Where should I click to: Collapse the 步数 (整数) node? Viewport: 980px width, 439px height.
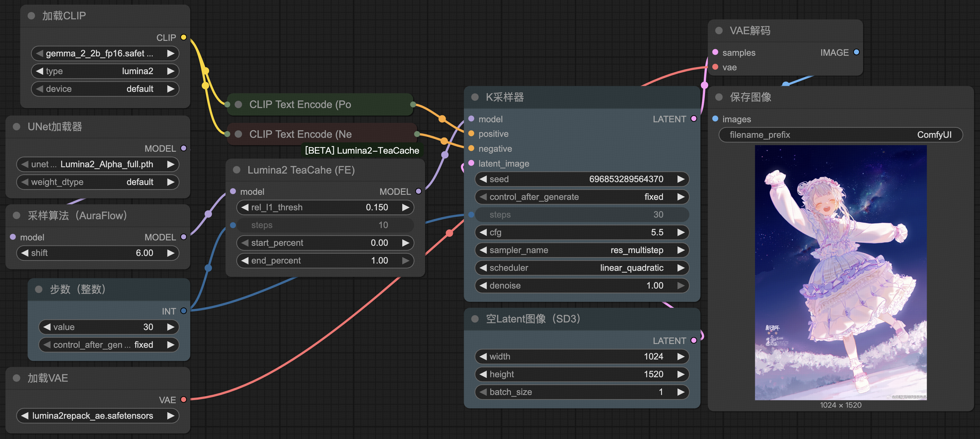point(39,289)
